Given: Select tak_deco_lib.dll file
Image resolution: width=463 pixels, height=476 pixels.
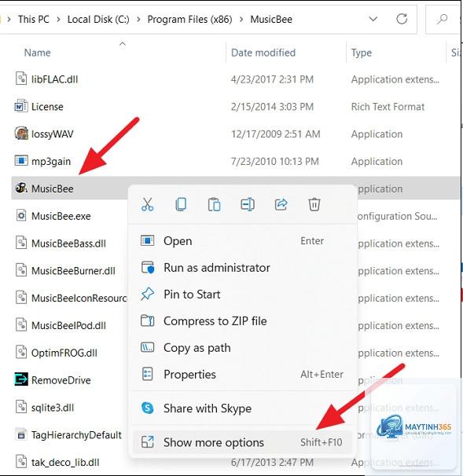Looking at the screenshot, I should (x=65, y=462).
